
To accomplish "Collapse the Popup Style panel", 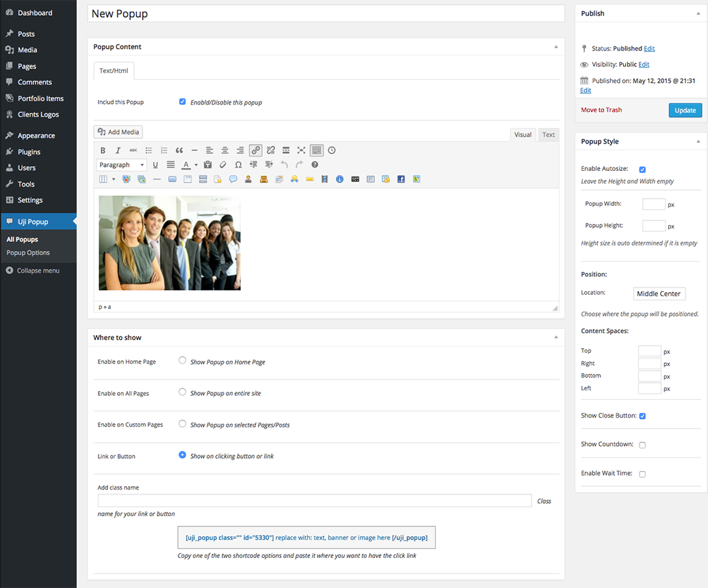I will point(698,142).
